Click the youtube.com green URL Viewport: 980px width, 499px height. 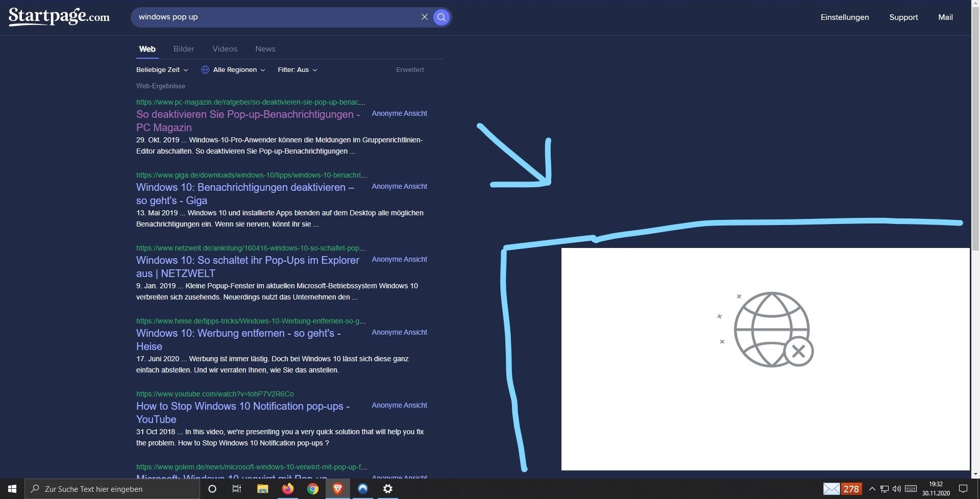click(x=215, y=394)
